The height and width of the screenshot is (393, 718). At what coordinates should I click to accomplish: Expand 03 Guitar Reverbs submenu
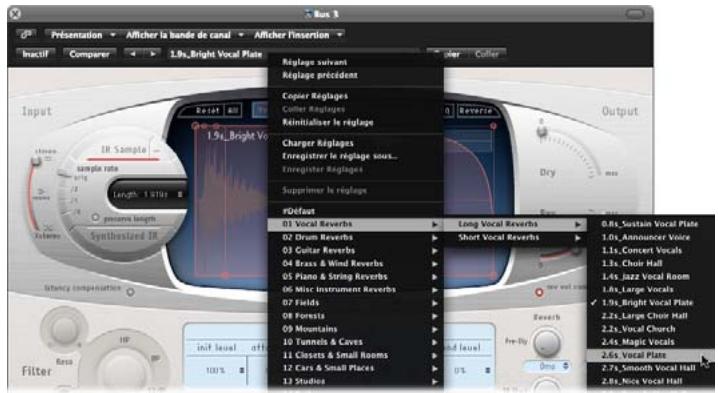[355, 251]
